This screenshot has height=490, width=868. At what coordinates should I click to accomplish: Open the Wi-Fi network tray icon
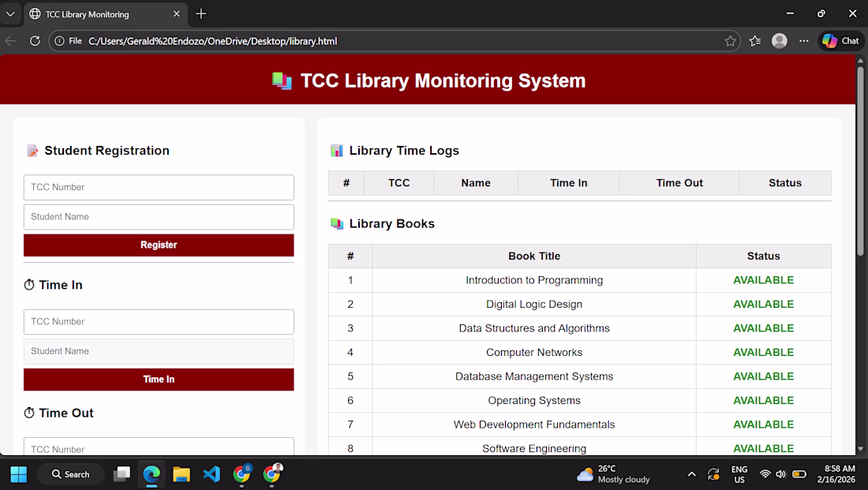pos(765,474)
